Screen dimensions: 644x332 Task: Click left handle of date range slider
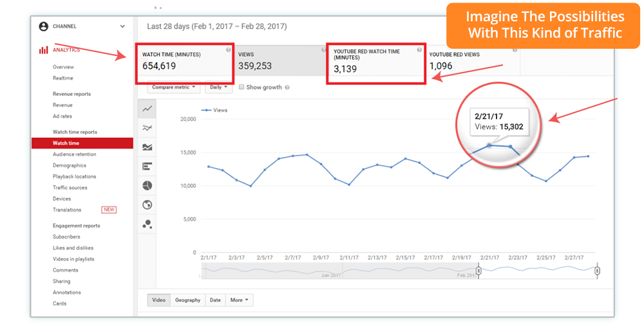[478, 271]
